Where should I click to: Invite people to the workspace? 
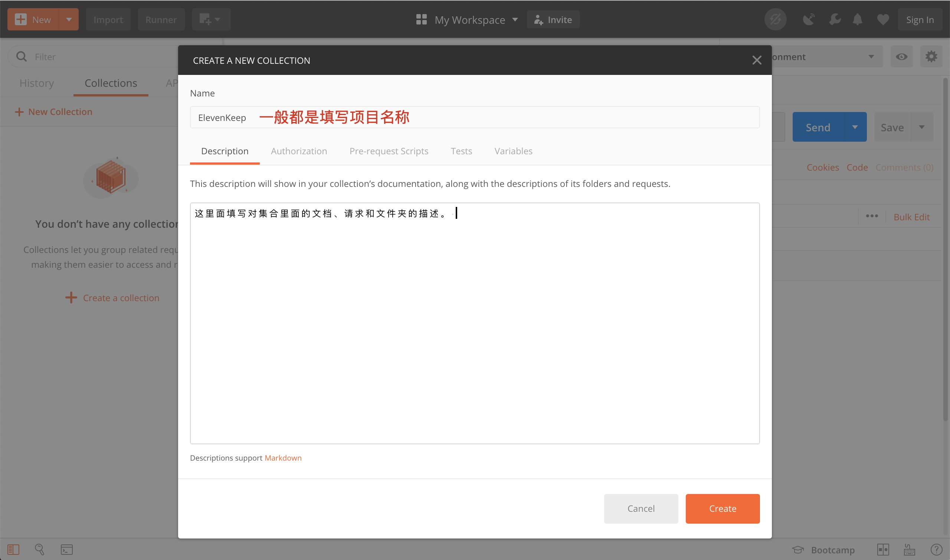click(x=553, y=19)
